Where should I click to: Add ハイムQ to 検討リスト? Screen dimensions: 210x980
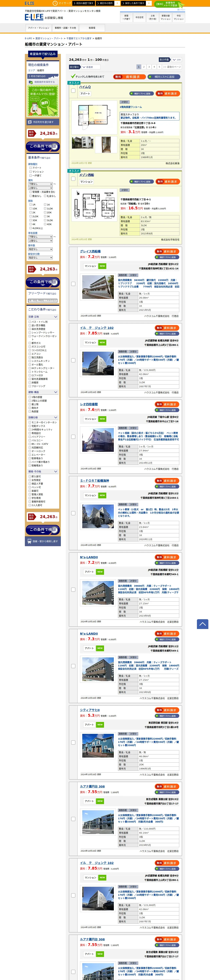[x=141, y=93]
